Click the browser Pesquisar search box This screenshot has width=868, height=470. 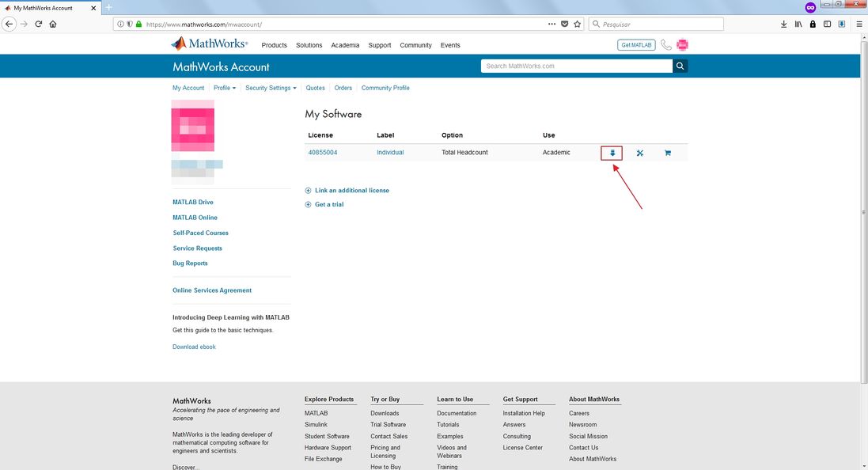pyautogui.click(x=656, y=24)
